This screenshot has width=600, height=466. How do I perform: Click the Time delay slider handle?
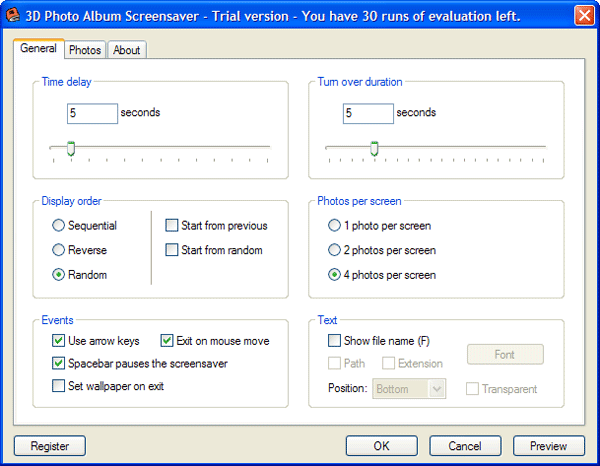coord(70,149)
